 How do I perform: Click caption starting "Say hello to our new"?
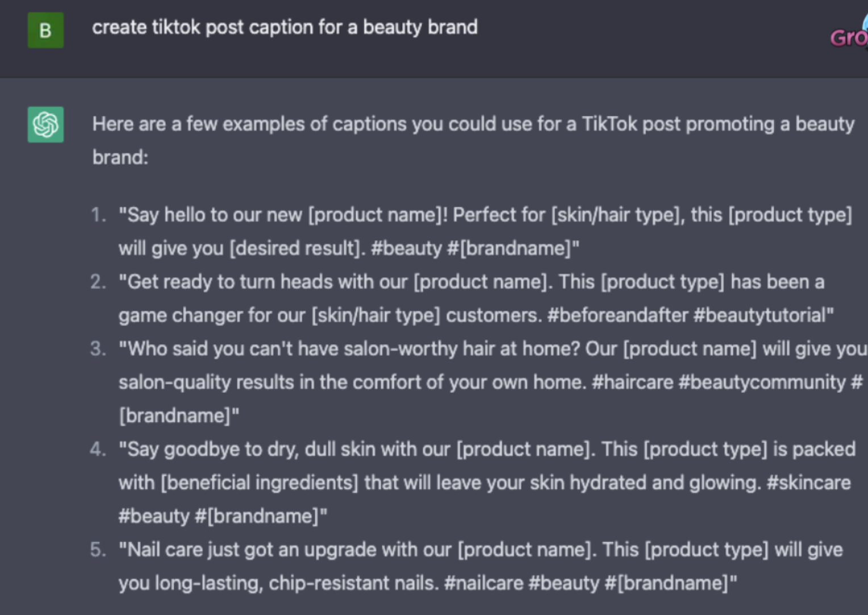pos(485,215)
